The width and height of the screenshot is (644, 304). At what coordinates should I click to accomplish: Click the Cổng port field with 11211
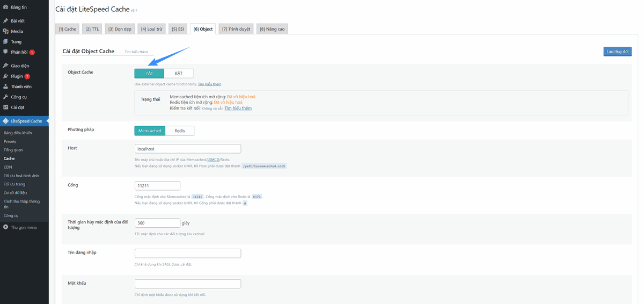157,186
